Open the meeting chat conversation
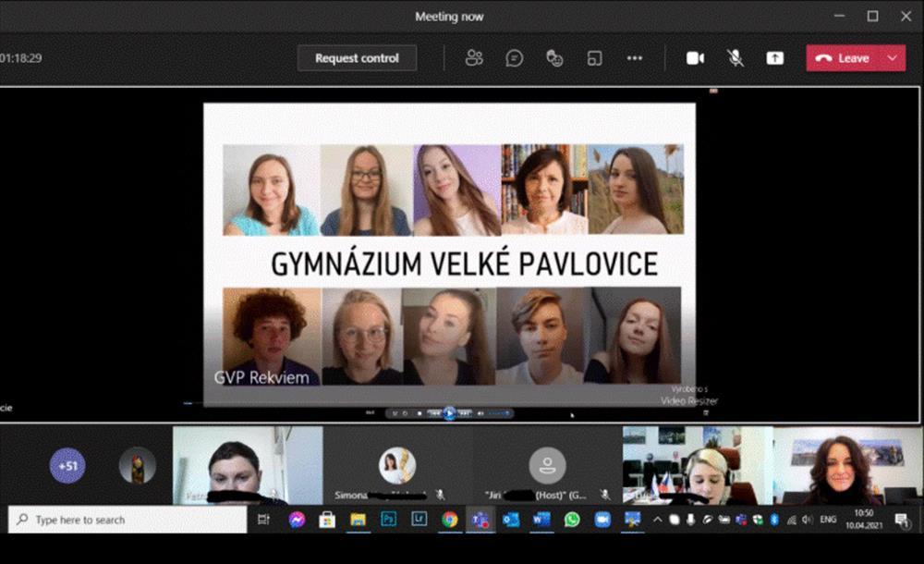This screenshot has width=924, height=564. point(514,58)
